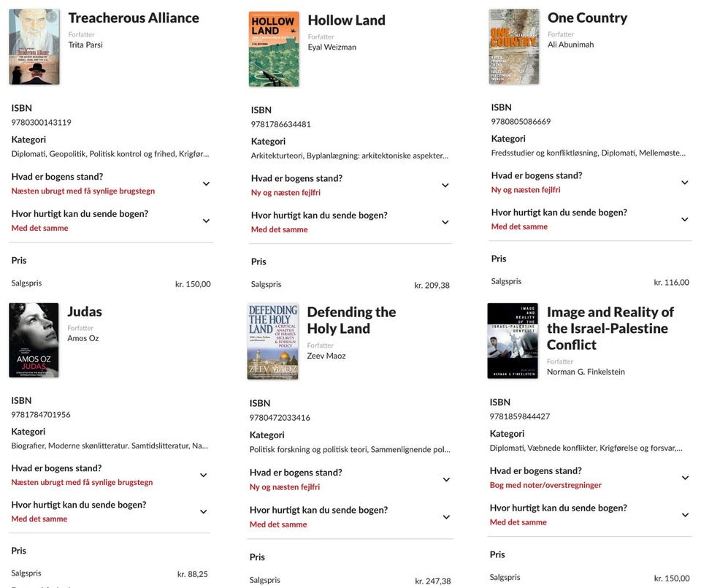701x588 pixels.
Task: Click Treacherous Alliance book cover thumbnail
Action: point(34,47)
